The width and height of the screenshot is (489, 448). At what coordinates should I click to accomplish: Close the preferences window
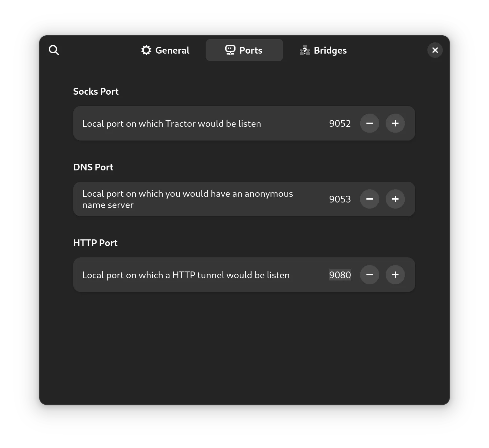[435, 50]
